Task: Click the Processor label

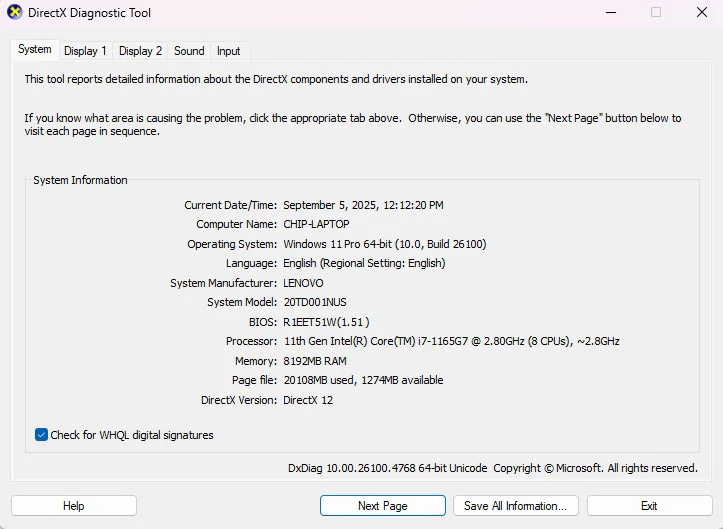Action: [x=251, y=341]
